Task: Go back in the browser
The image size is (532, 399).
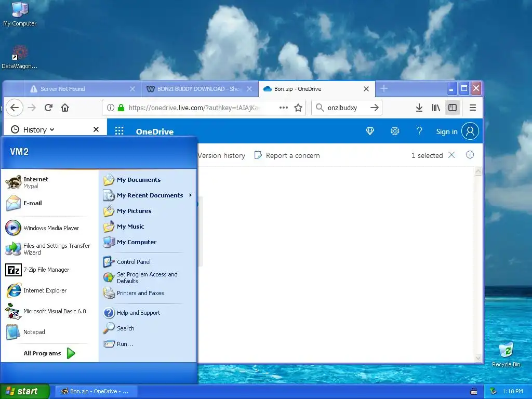Action: pos(15,108)
